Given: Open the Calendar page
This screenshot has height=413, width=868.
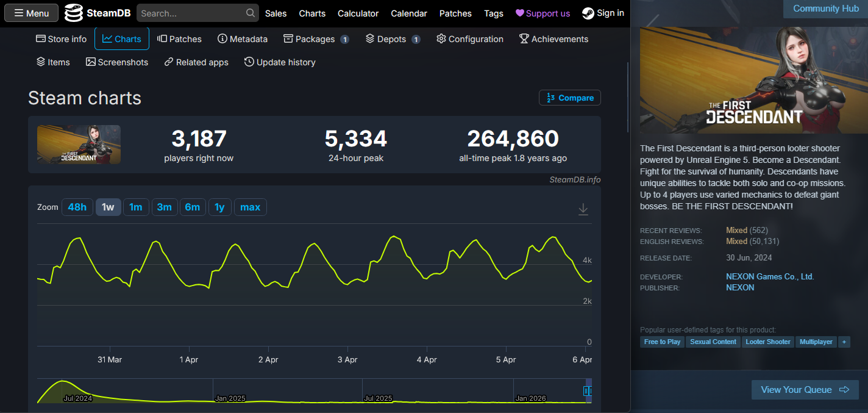Looking at the screenshot, I should pyautogui.click(x=409, y=13).
